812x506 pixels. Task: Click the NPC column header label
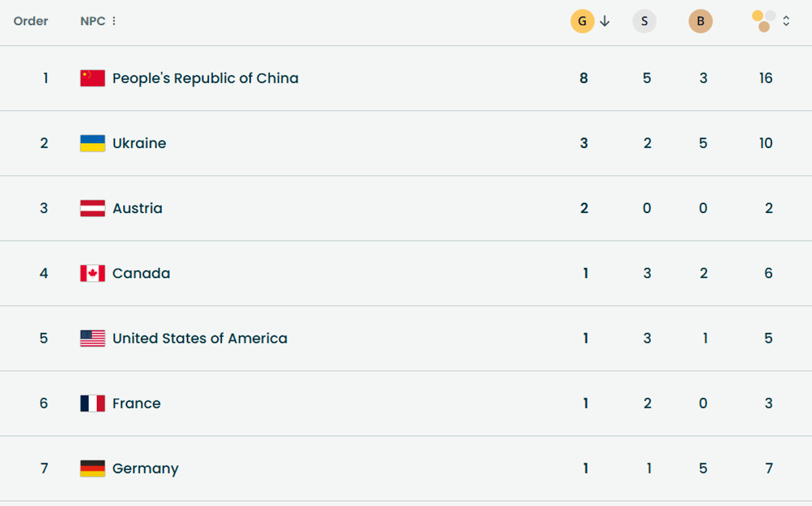point(93,21)
